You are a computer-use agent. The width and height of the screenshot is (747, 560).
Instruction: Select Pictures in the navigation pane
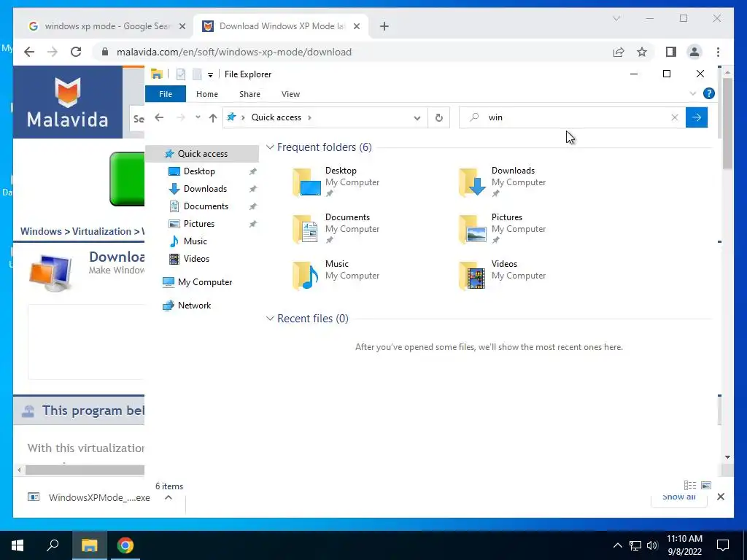[198, 224]
